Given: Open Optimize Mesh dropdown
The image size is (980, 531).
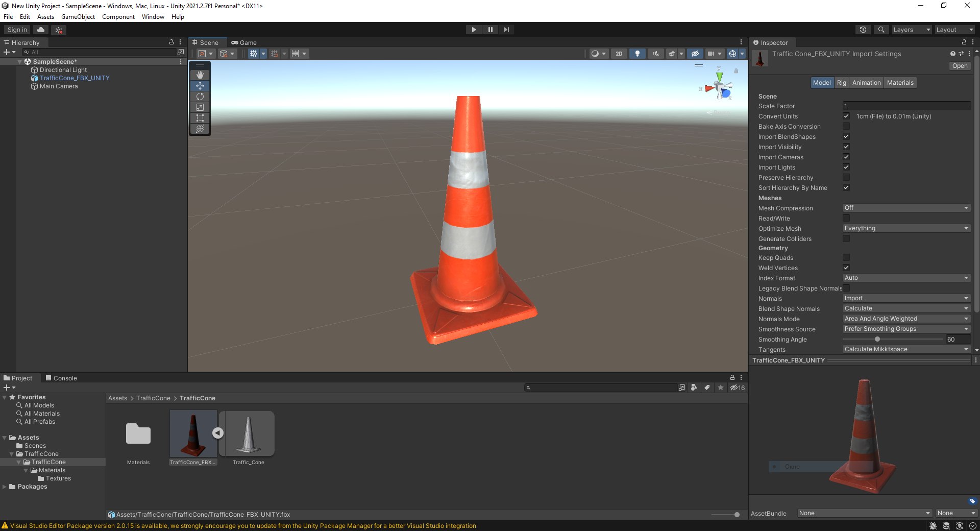Looking at the screenshot, I should [906, 228].
